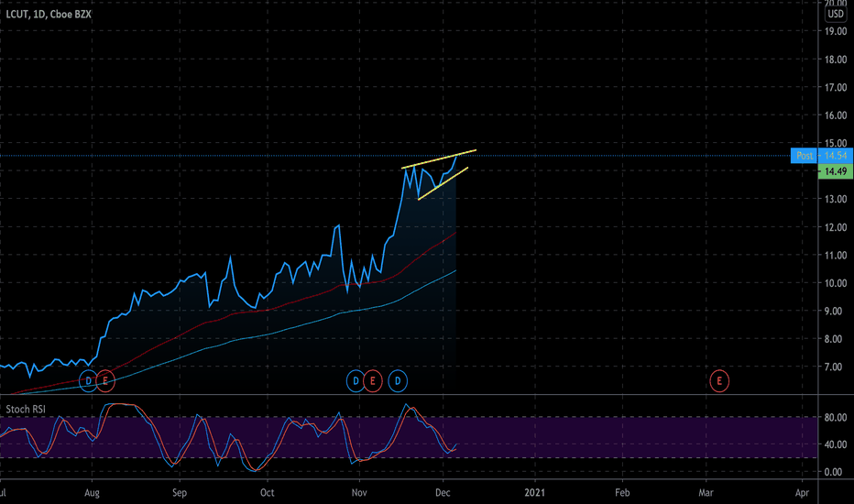Viewport: 854px width, 504px height.
Task: Click the earnings E marker in March
Action: click(x=719, y=381)
